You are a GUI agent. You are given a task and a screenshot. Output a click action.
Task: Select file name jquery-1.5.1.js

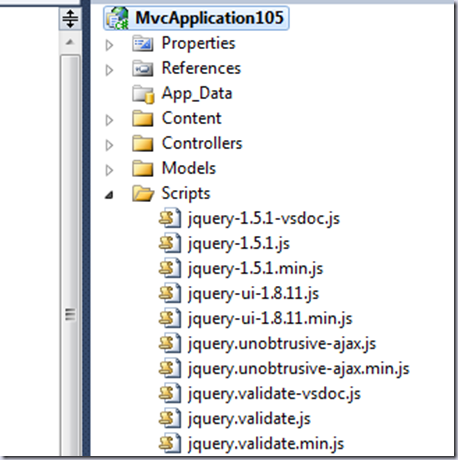[239, 244]
